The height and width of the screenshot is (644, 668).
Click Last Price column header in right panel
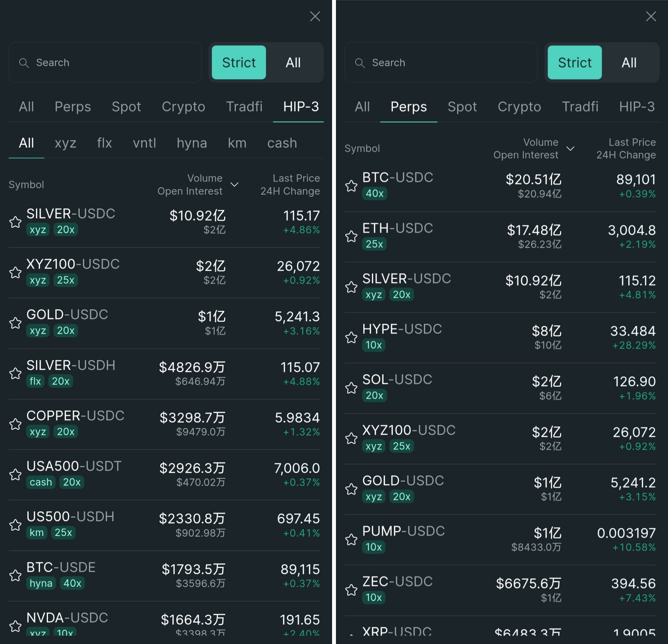[x=632, y=142]
